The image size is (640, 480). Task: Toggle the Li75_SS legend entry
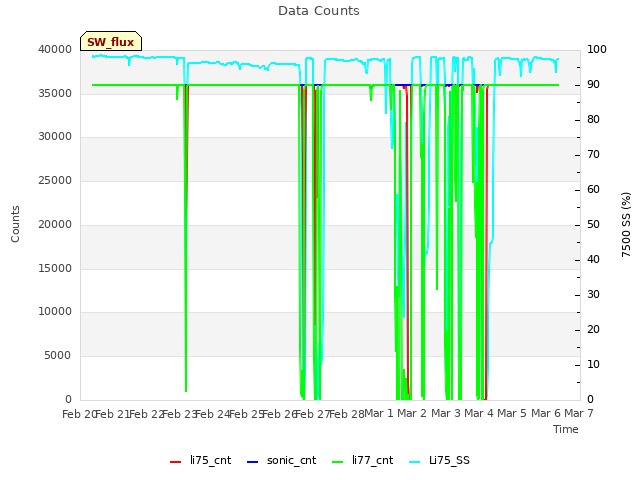439,460
